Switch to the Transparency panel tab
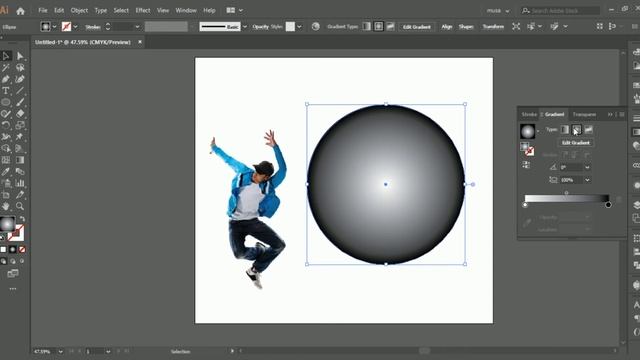This screenshot has width=640, height=360. pyautogui.click(x=584, y=114)
